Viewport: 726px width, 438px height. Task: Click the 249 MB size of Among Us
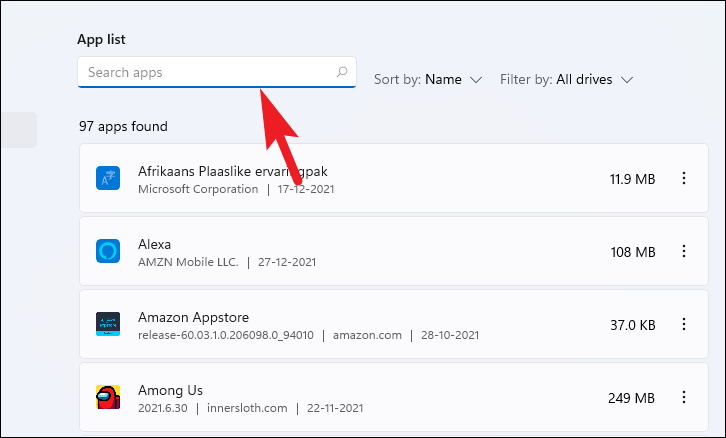[x=631, y=397]
